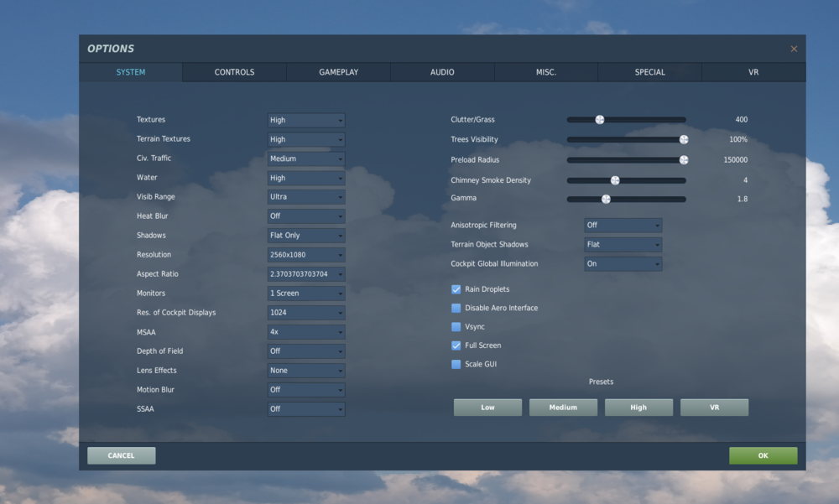
Task: Switch to the SYSTEM tab
Action: 131,72
